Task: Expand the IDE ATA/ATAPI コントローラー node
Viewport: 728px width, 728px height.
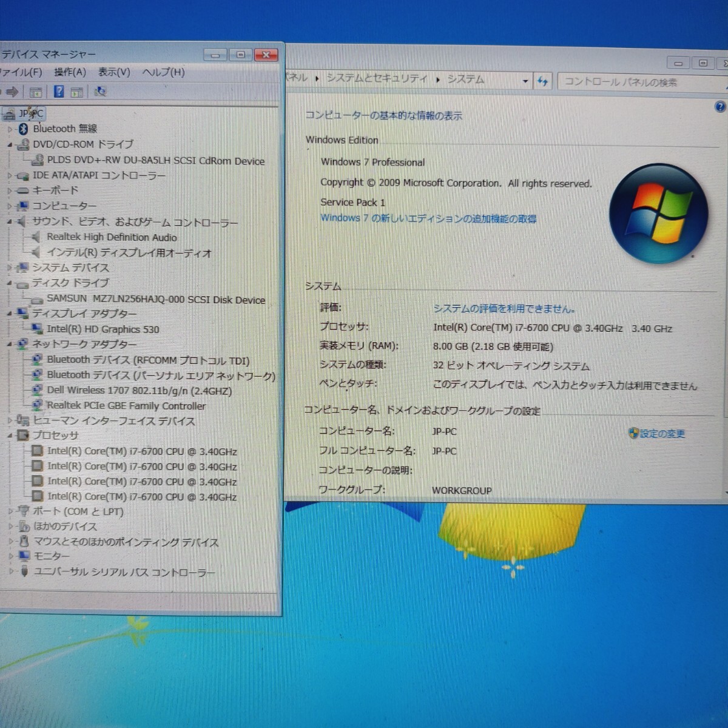Action: click(10, 175)
